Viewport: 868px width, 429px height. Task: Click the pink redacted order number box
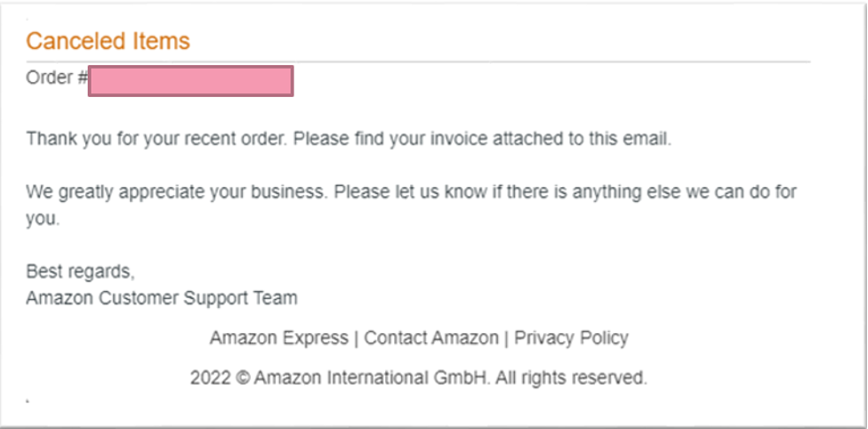[x=190, y=80]
